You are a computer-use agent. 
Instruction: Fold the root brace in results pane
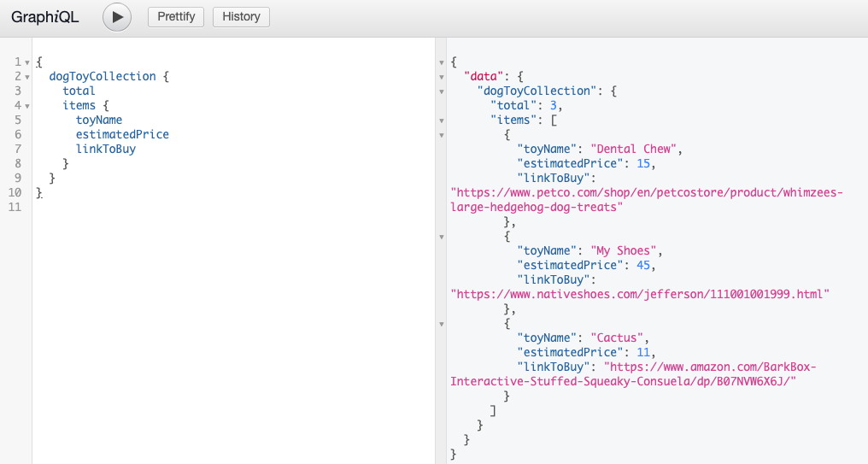point(442,62)
